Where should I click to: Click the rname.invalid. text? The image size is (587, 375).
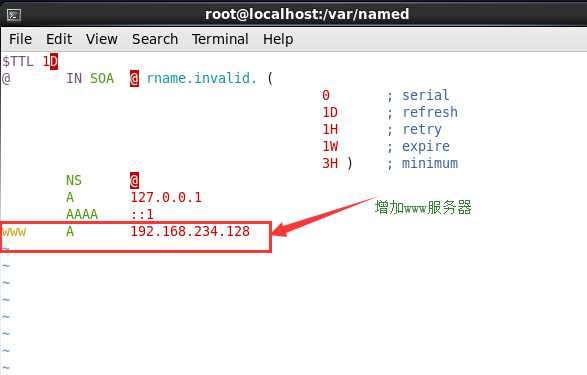click(201, 79)
